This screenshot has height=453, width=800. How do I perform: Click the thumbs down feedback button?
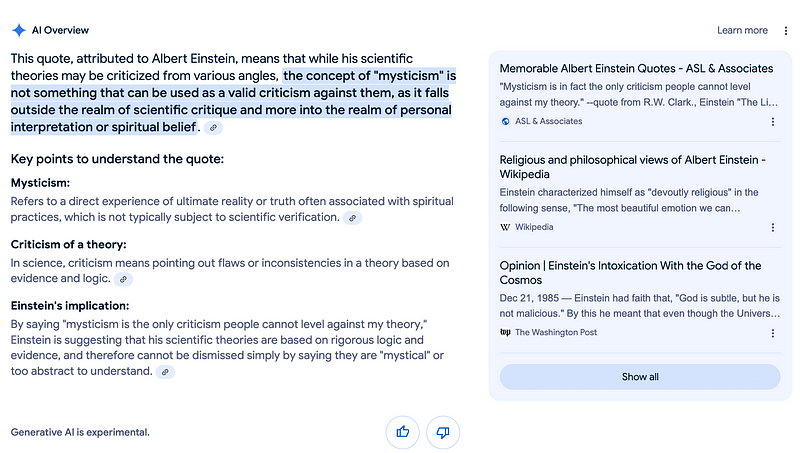[443, 432]
